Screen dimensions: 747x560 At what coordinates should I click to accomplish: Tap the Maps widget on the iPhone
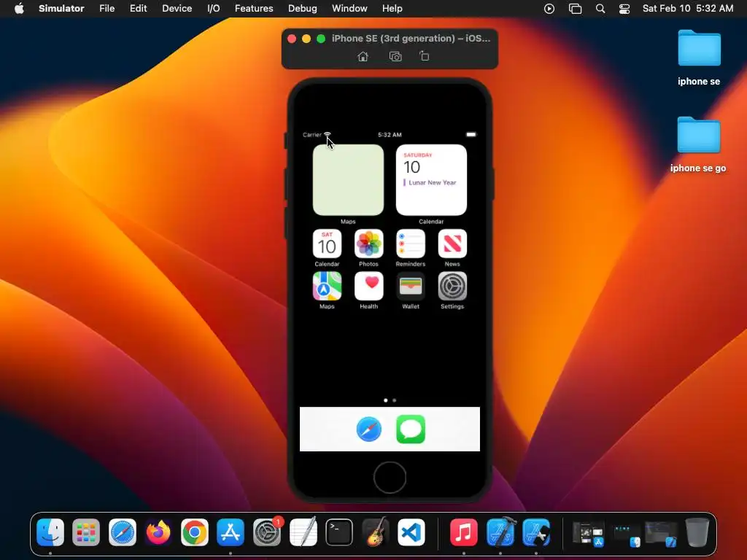[348, 180]
